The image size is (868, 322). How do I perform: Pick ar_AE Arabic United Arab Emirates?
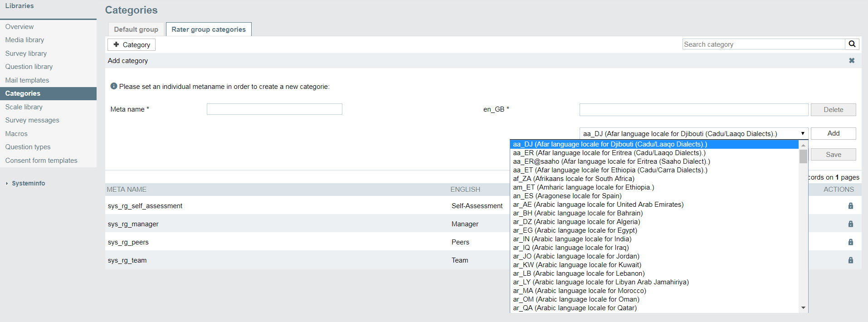tap(654, 205)
